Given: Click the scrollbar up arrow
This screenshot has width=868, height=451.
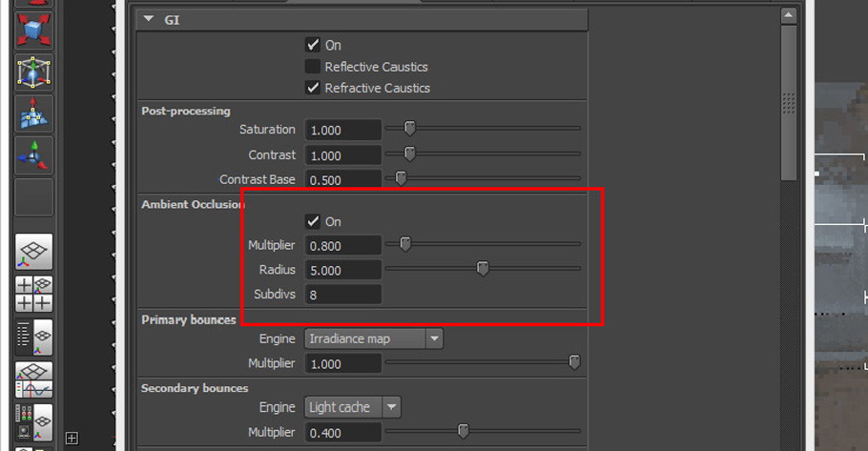Looking at the screenshot, I should tap(788, 15).
